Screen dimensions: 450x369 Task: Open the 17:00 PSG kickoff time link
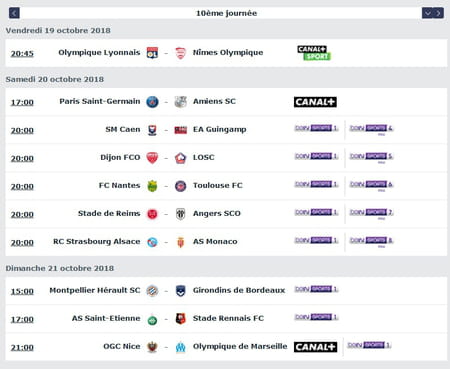(22, 102)
